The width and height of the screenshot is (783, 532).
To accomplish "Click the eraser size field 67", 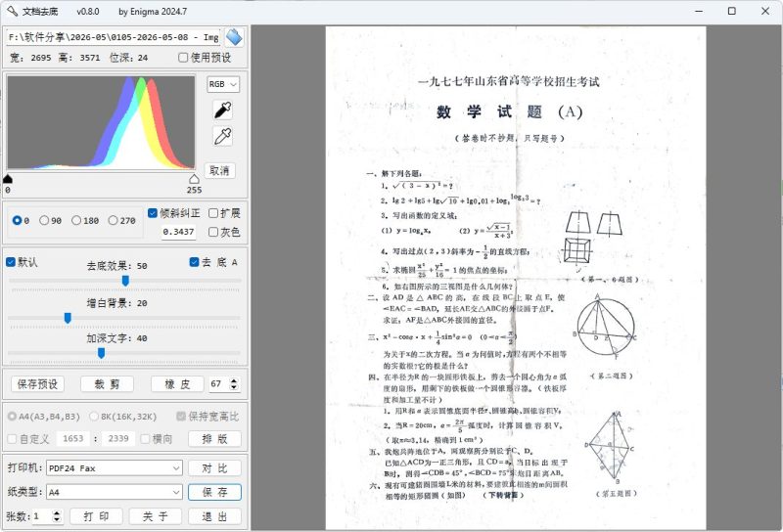I will (218, 383).
